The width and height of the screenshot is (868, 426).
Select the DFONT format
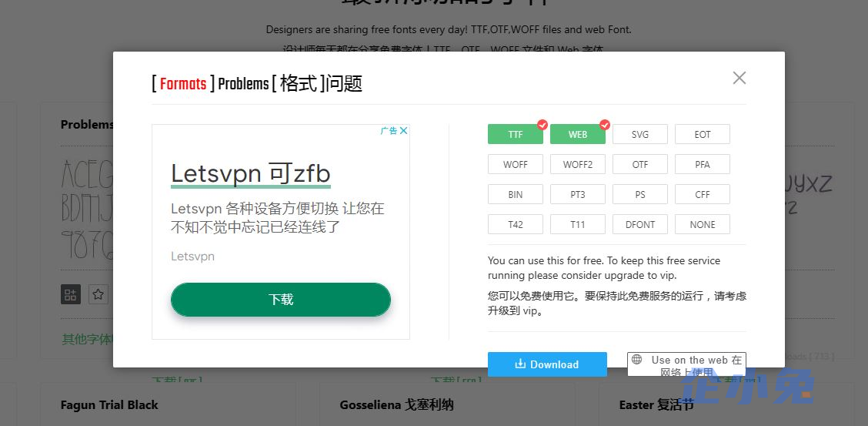[x=640, y=224]
